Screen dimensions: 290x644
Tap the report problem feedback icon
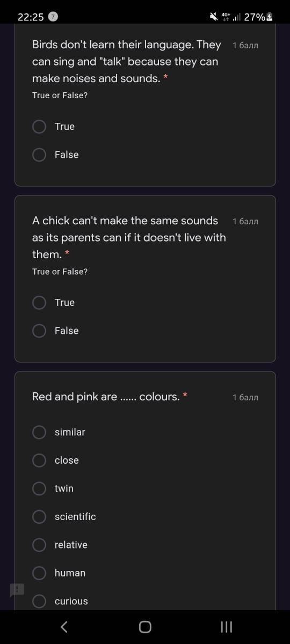(x=17, y=590)
